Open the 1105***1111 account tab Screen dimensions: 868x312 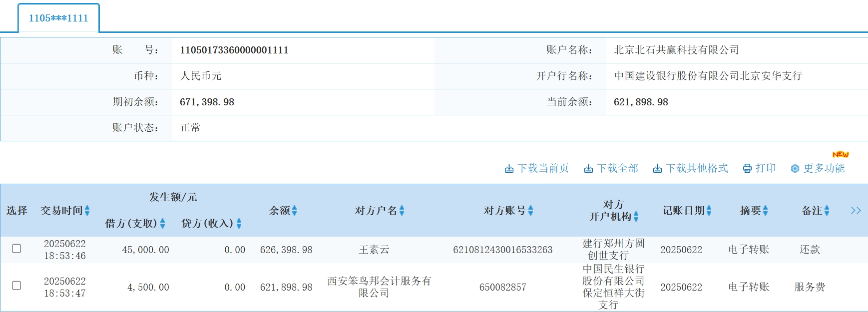(x=58, y=18)
